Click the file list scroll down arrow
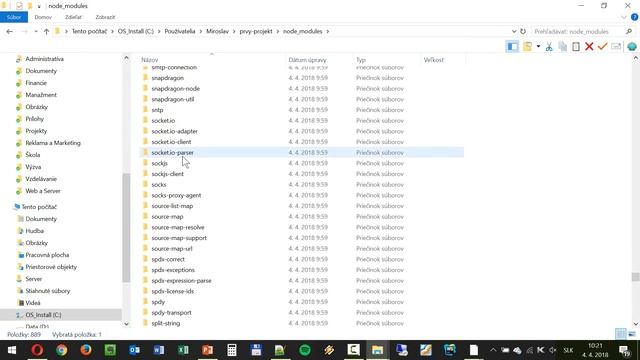 pos(636,324)
